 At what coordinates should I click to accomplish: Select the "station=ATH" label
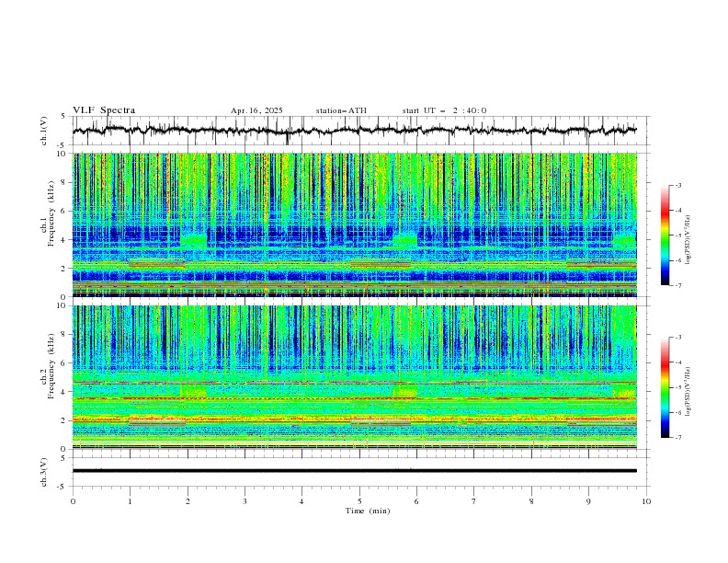pyautogui.click(x=341, y=110)
